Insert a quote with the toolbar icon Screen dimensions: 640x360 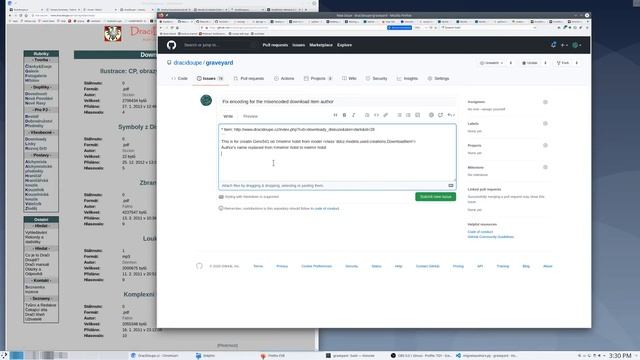(x=367, y=115)
